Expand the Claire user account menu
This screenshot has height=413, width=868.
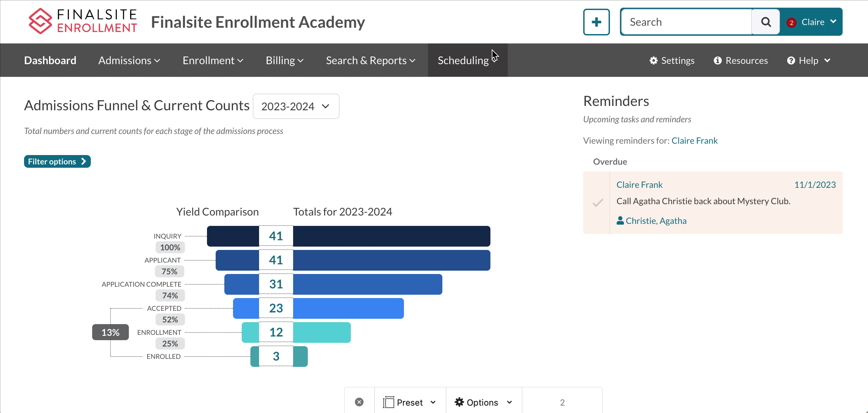click(819, 22)
